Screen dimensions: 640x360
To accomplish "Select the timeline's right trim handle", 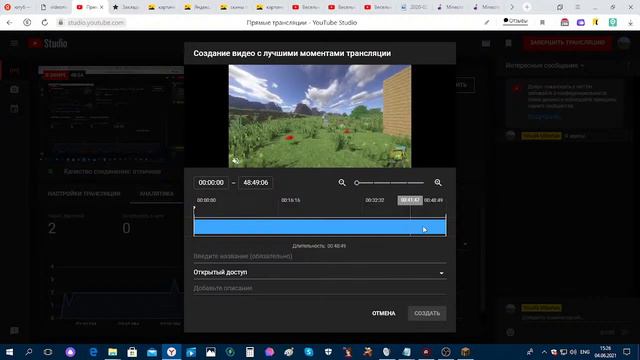I will [x=446, y=224].
